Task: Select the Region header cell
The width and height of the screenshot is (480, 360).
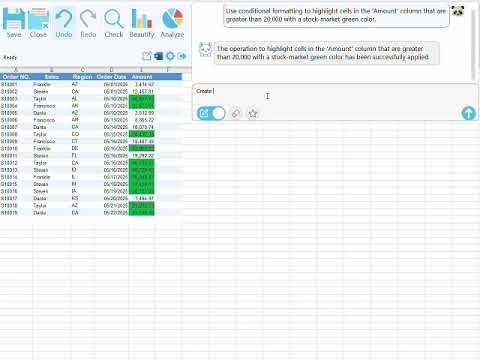Action: [x=82, y=77]
